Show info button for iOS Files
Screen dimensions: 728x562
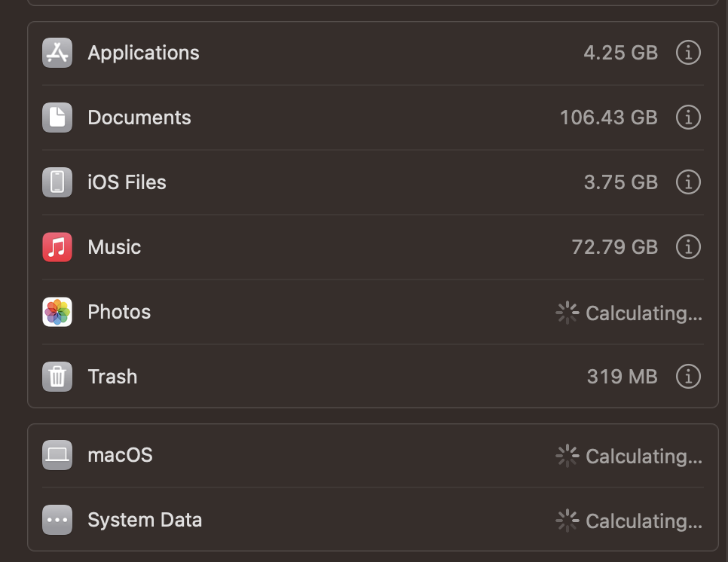[688, 182]
